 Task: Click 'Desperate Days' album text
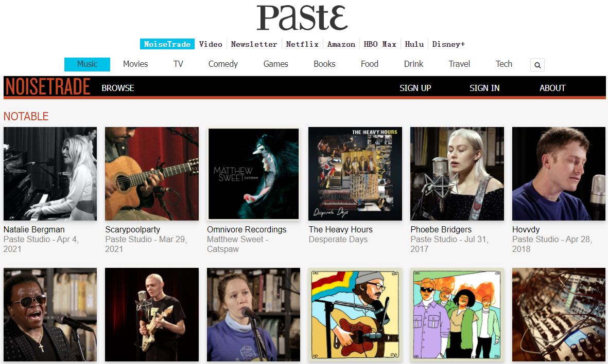coord(338,239)
